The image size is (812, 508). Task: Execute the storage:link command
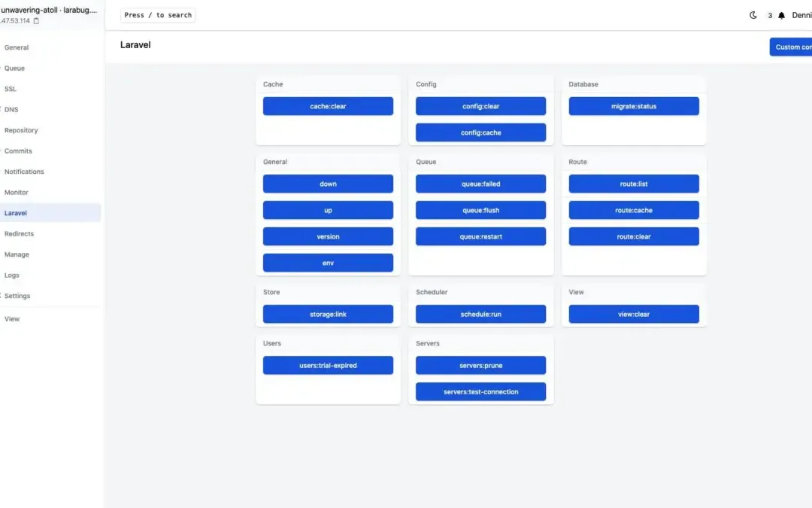[328, 314]
